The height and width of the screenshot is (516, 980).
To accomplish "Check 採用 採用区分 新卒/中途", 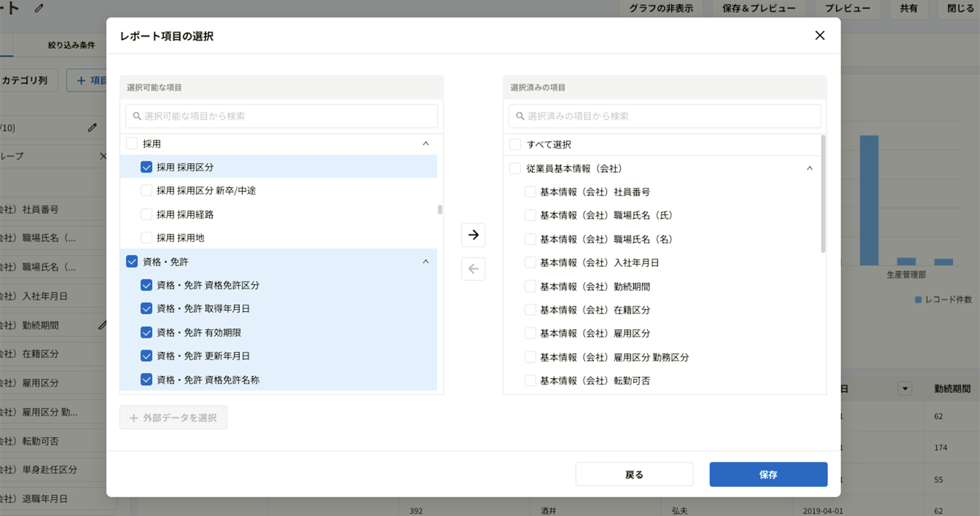I will [x=146, y=190].
